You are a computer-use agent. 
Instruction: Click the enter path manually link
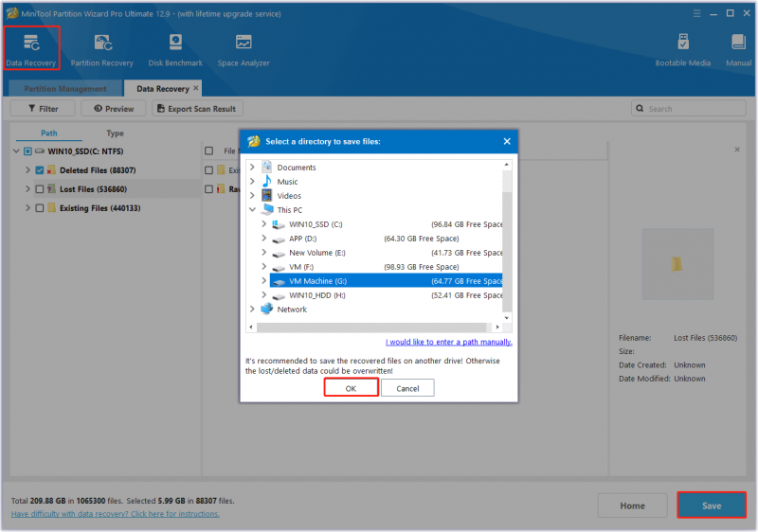[448, 342]
